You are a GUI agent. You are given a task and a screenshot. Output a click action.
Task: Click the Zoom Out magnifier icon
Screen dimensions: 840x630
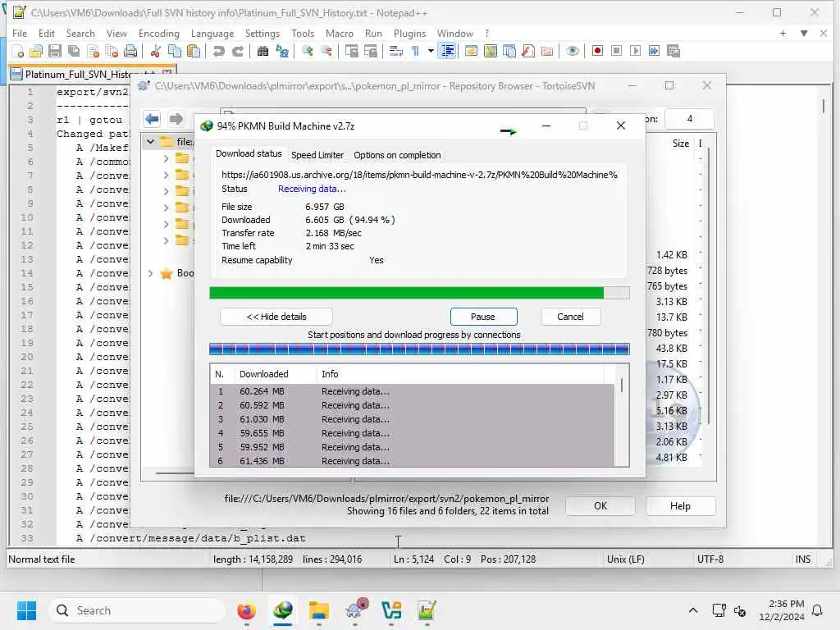pos(326,52)
